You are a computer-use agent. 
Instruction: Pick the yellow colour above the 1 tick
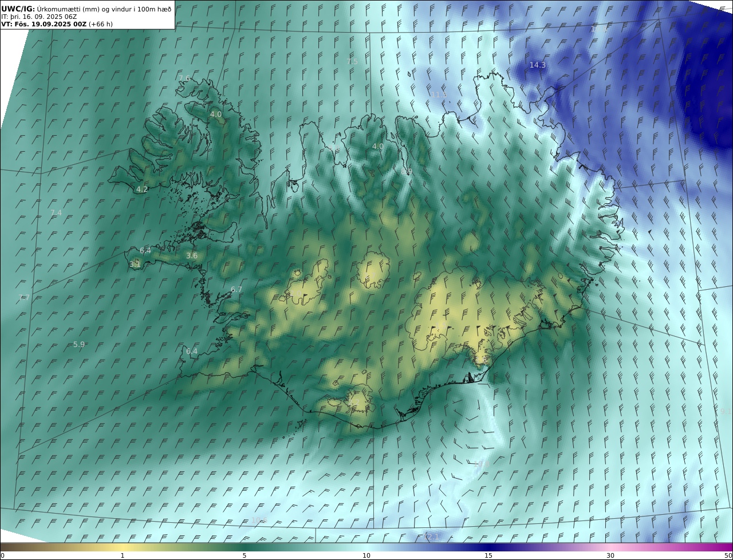[122, 547]
